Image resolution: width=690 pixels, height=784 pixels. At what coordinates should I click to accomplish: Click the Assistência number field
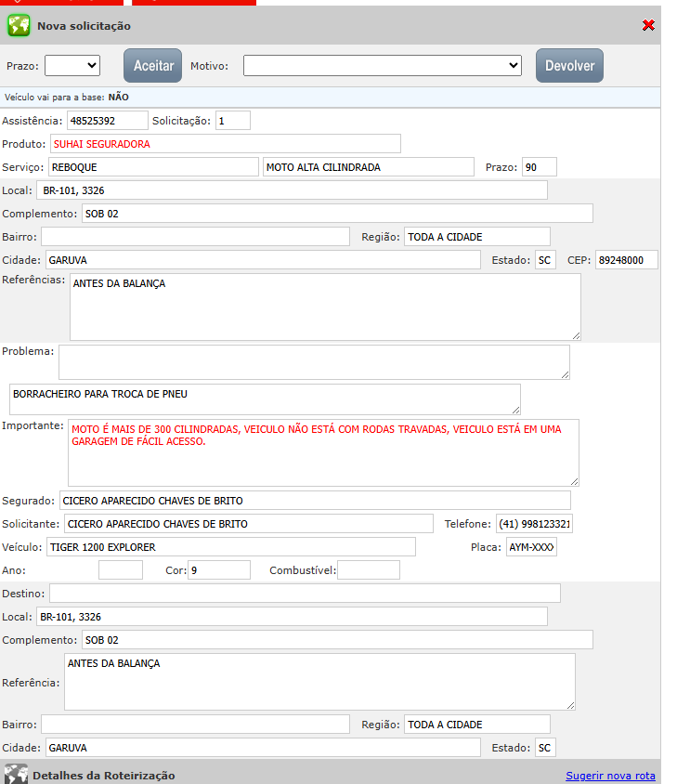pyautogui.click(x=108, y=120)
